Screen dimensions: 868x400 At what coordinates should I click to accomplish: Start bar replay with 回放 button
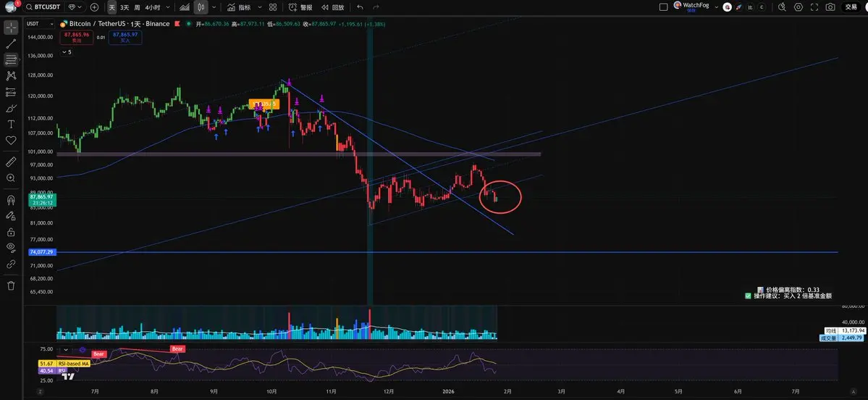[333, 7]
